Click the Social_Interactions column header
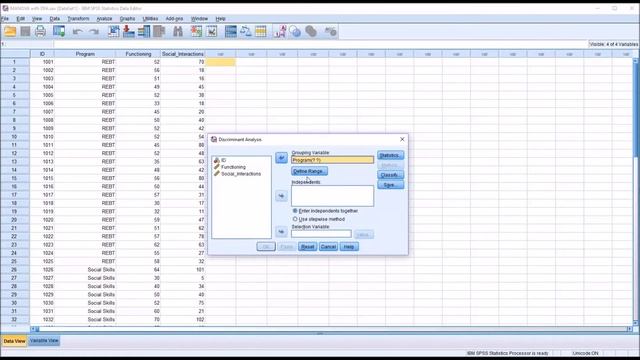Viewport: 640px width, 360px height. click(x=183, y=54)
